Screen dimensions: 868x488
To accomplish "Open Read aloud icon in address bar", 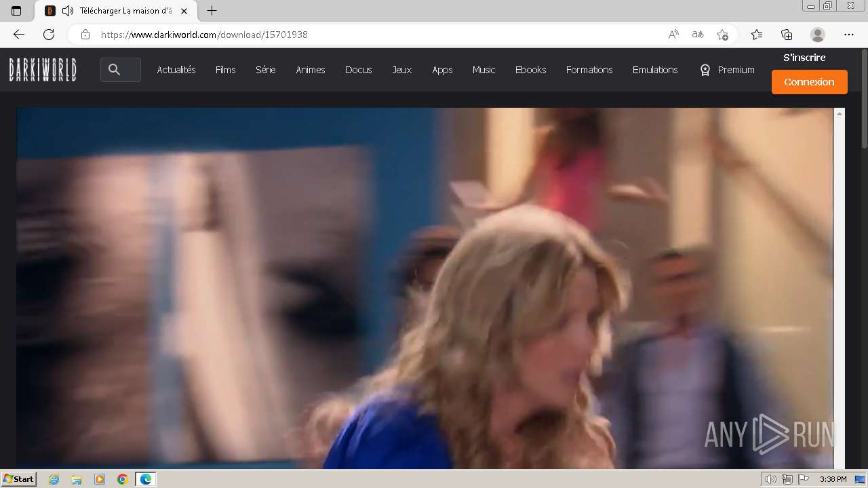I will 673,35.
